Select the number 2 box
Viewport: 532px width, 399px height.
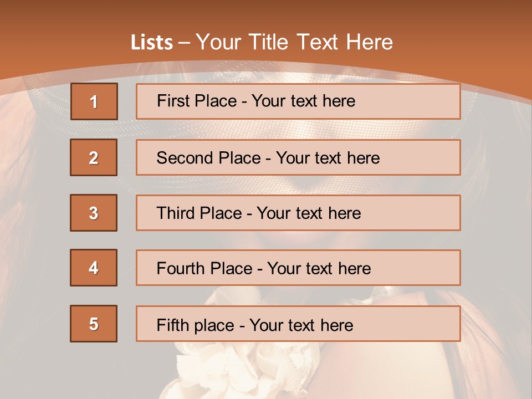tap(94, 157)
